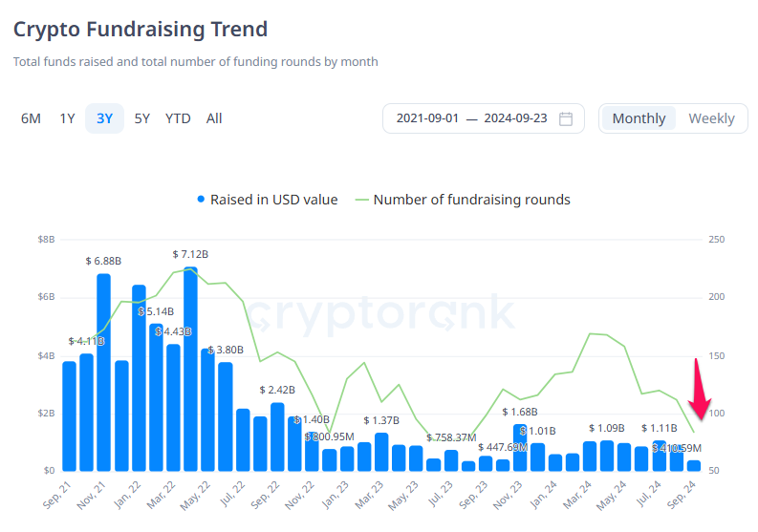Image resolution: width=758 pixels, height=532 pixels.
Task: Open the calendar date picker icon
Action: [566, 118]
